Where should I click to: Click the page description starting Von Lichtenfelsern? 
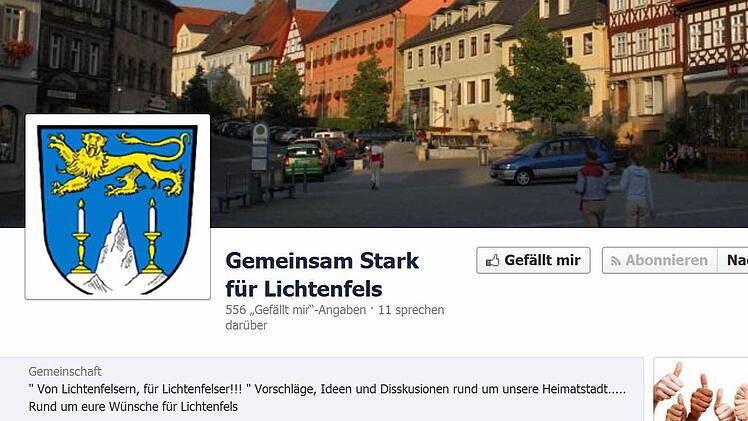pos(327,389)
